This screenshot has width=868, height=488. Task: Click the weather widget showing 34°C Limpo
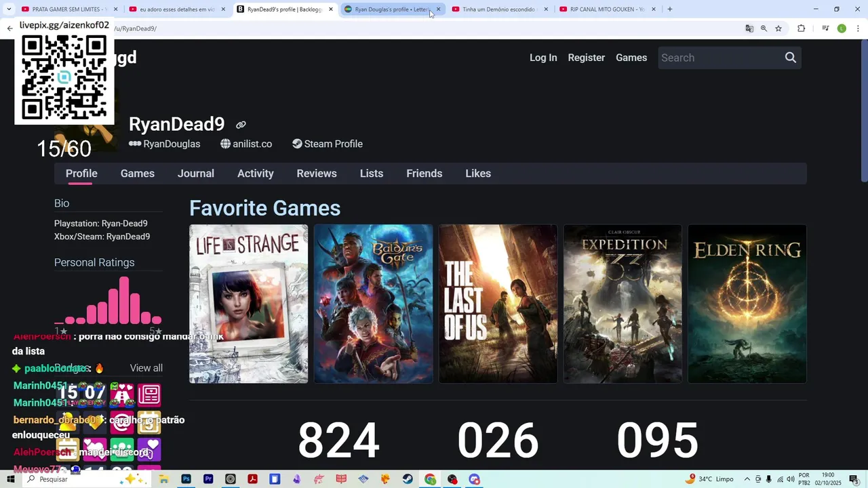[710, 479]
